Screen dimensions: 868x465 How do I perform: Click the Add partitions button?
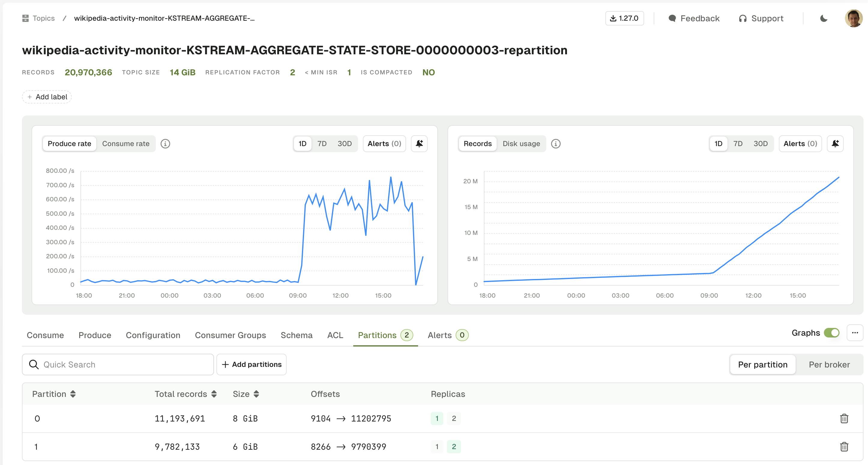[252, 364]
